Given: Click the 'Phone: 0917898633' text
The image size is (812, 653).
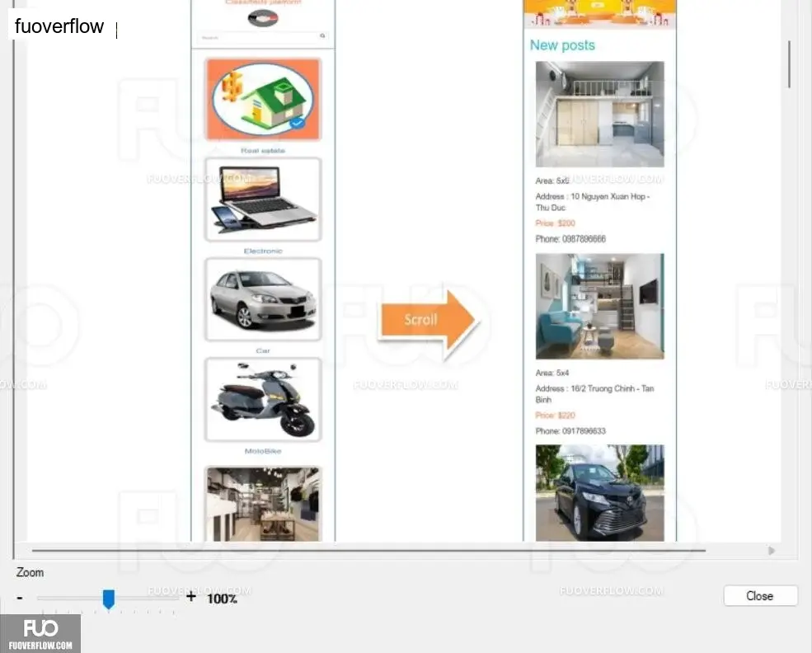Looking at the screenshot, I should 570,431.
